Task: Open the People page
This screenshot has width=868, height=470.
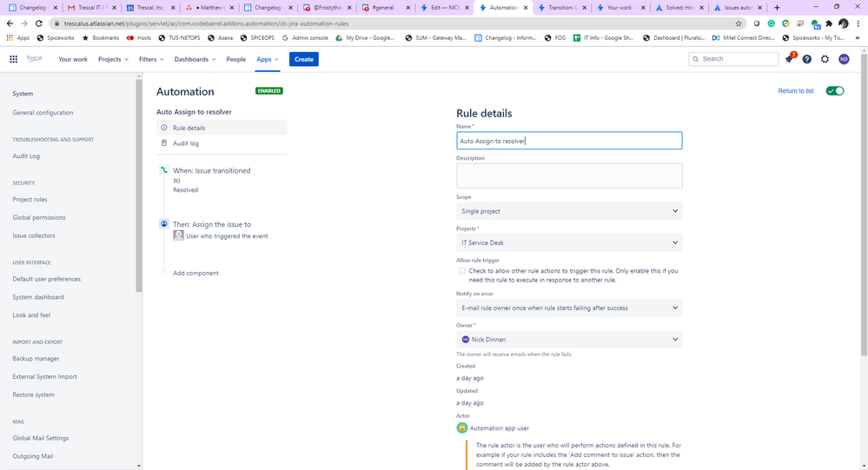Action: 235,59
